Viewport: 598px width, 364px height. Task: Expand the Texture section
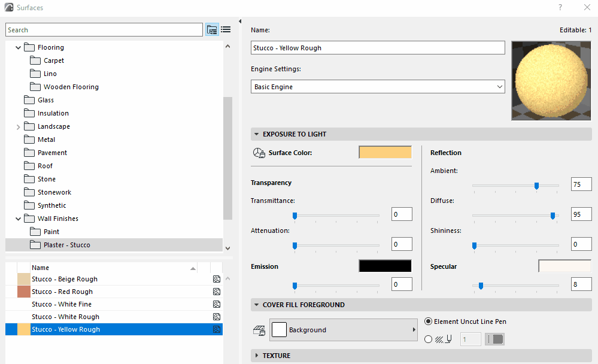point(258,356)
